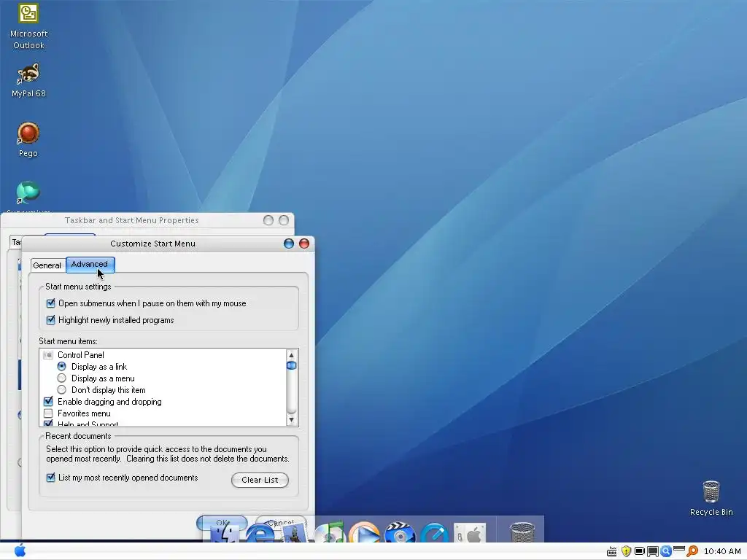The height and width of the screenshot is (560, 747).
Task: Toggle Open submenus when I pause checkbox
Action: point(50,303)
